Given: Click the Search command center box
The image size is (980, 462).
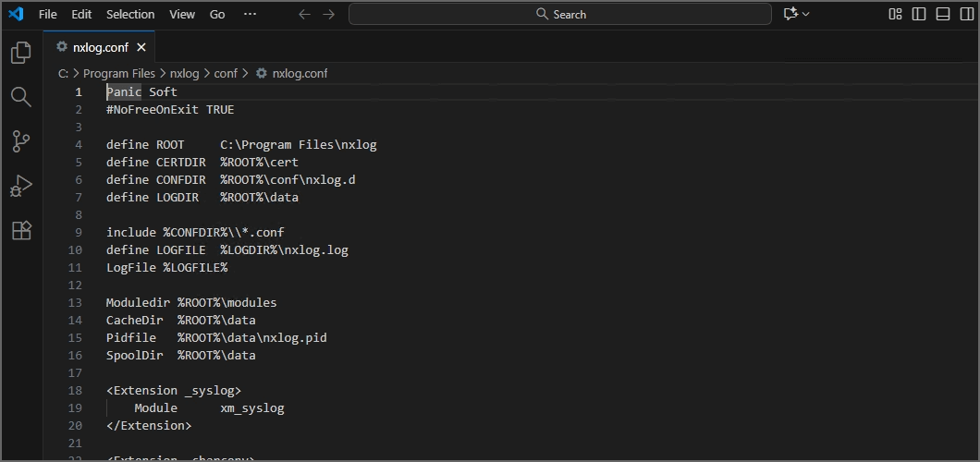Looking at the screenshot, I should [559, 14].
